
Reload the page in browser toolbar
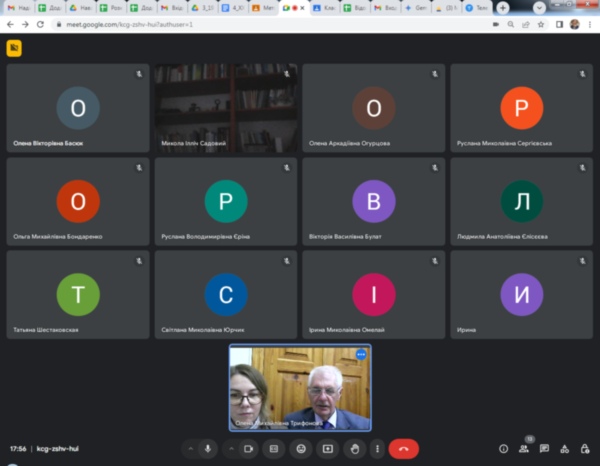tap(39, 24)
